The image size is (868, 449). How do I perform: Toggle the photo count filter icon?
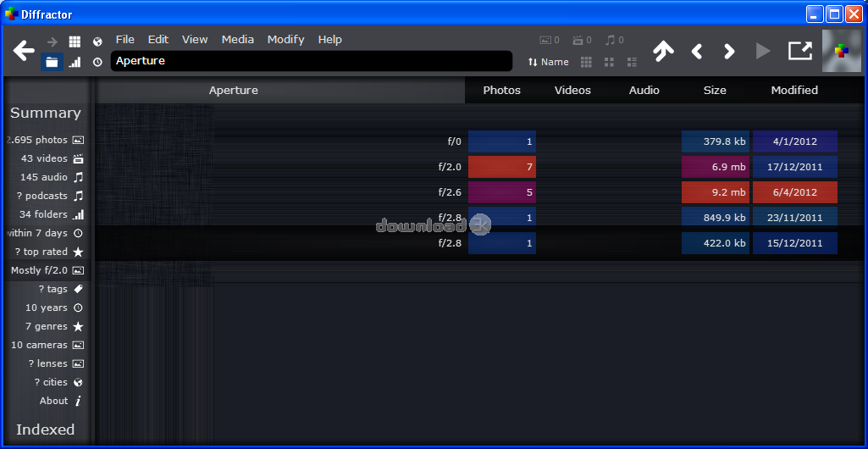[x=549, y=40]
